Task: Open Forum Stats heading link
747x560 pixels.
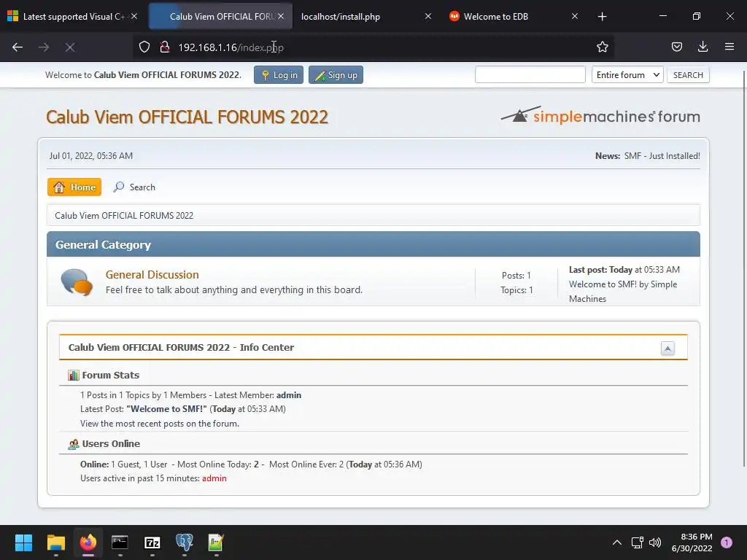Action: [111, 376]
